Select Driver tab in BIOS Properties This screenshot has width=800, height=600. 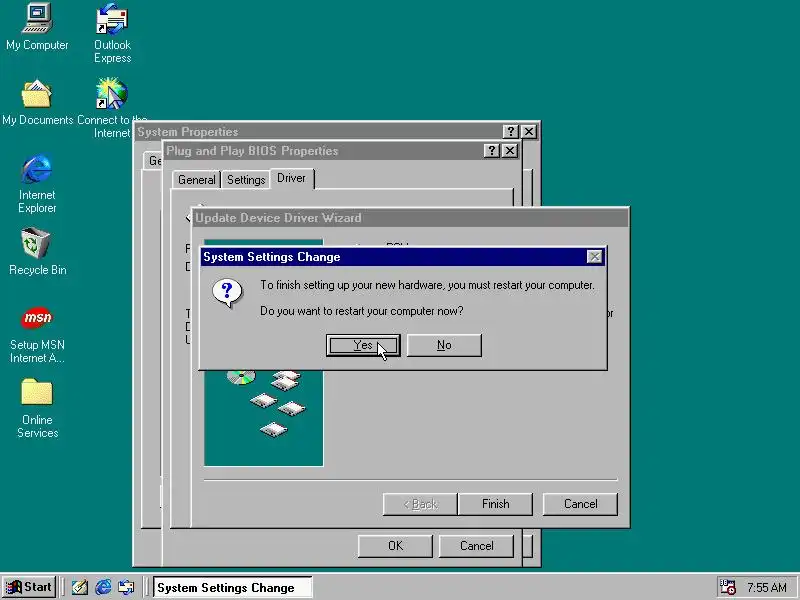(x=292, y=178)
